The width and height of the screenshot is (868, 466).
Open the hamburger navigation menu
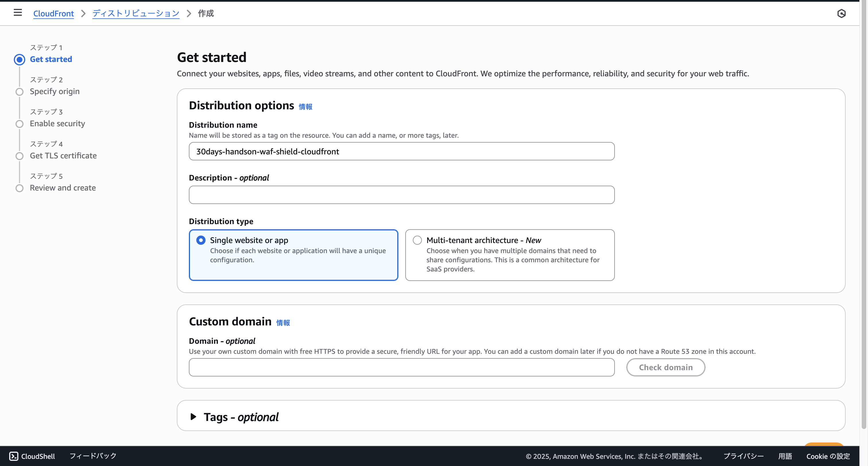(x=18, y=13)
